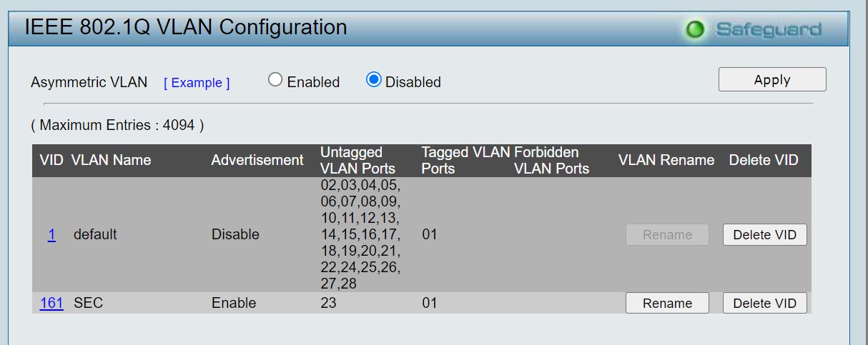Open VID 1 link
This screenshot has height=345, width=868.
(x=51, y=234)
